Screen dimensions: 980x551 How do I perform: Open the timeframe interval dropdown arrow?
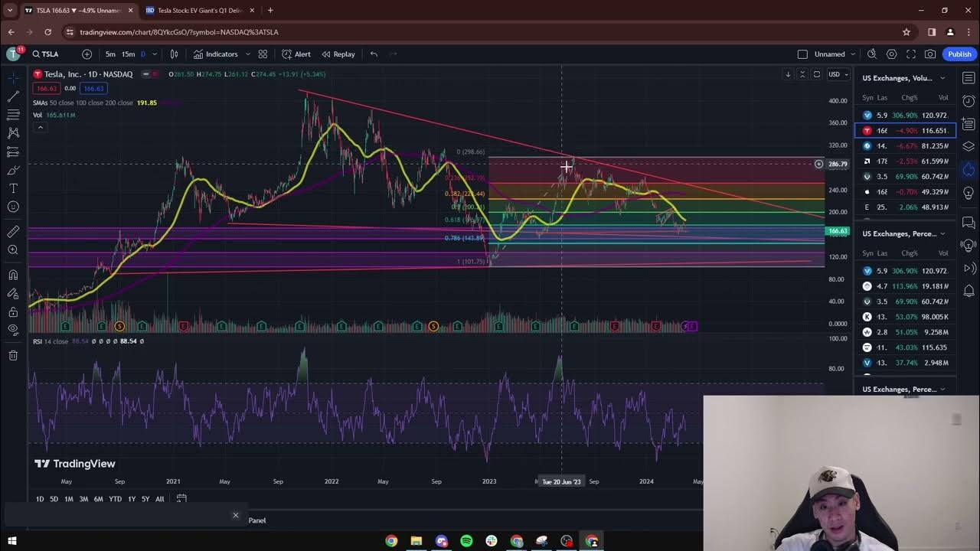coord(155,54)
